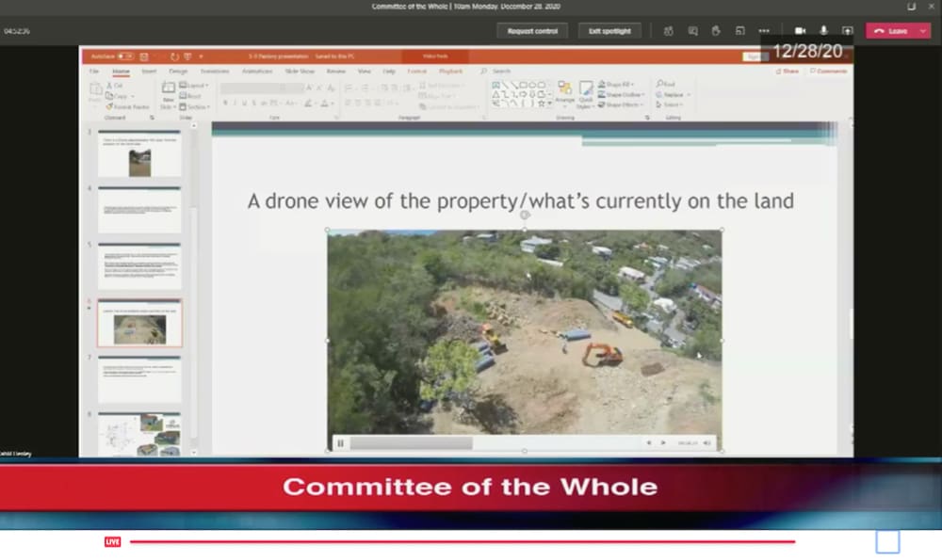Screen dimensions: 942x560
Task: Open the Playback tab
Action: pyautogui.click(x=450, y=71)
